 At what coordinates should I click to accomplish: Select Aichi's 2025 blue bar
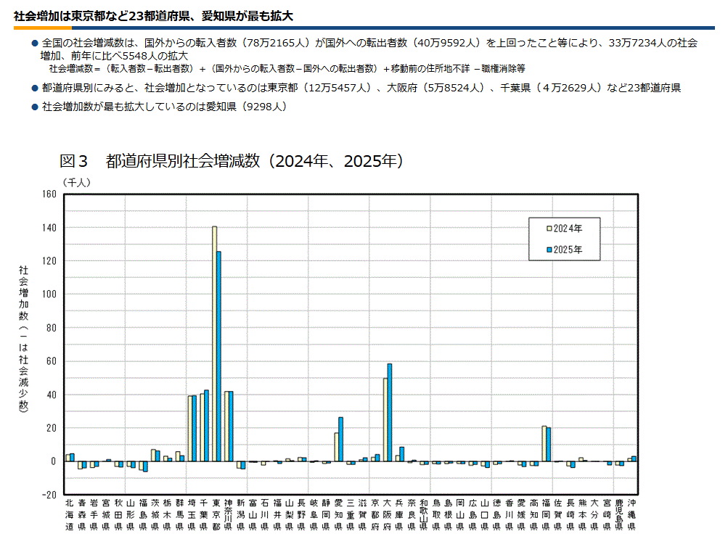tap(340, 438)
